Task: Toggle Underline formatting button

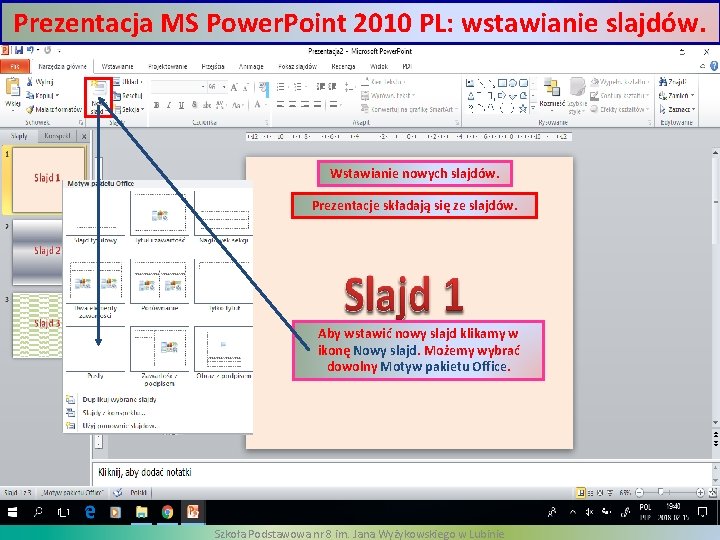Action: click(x=181, y=105)
